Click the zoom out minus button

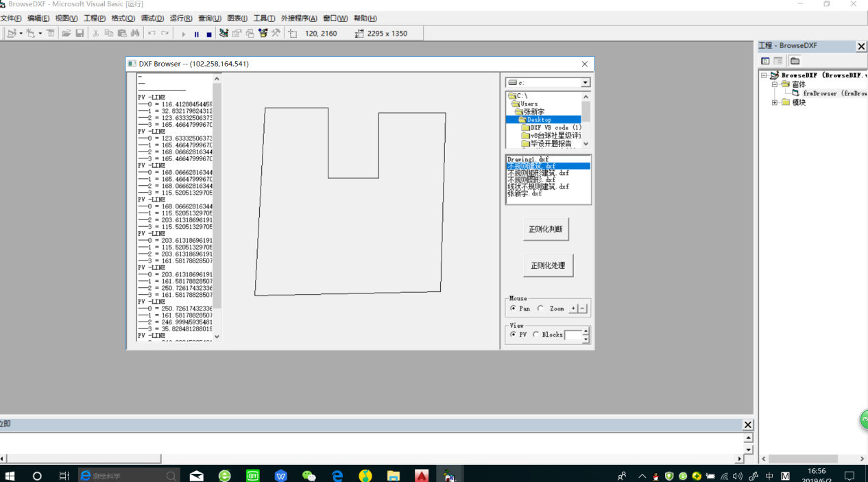pyautogui.click(x=583, y=309)
